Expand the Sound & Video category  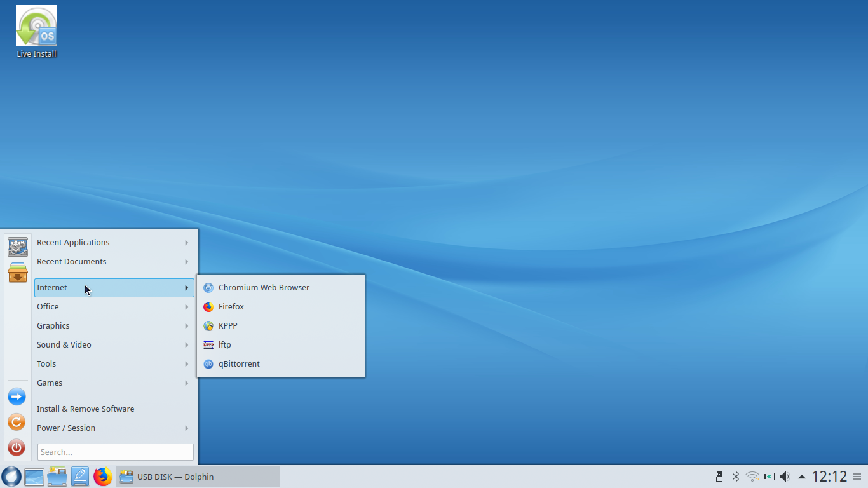tap(114, 345)
